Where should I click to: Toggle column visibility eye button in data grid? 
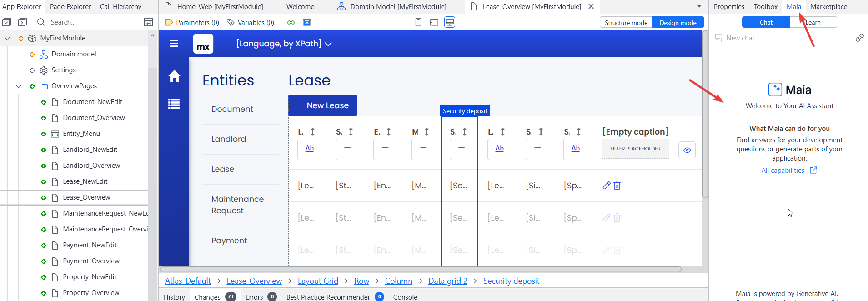(x=687, y=150)
